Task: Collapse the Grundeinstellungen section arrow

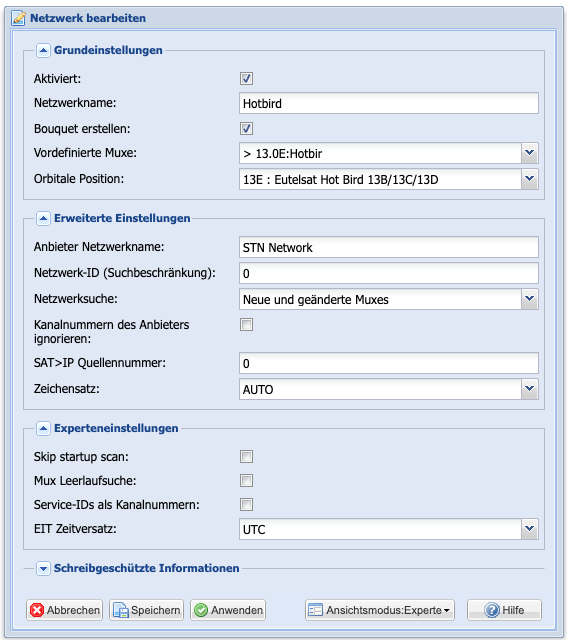Action: click(x=43, y=51)
